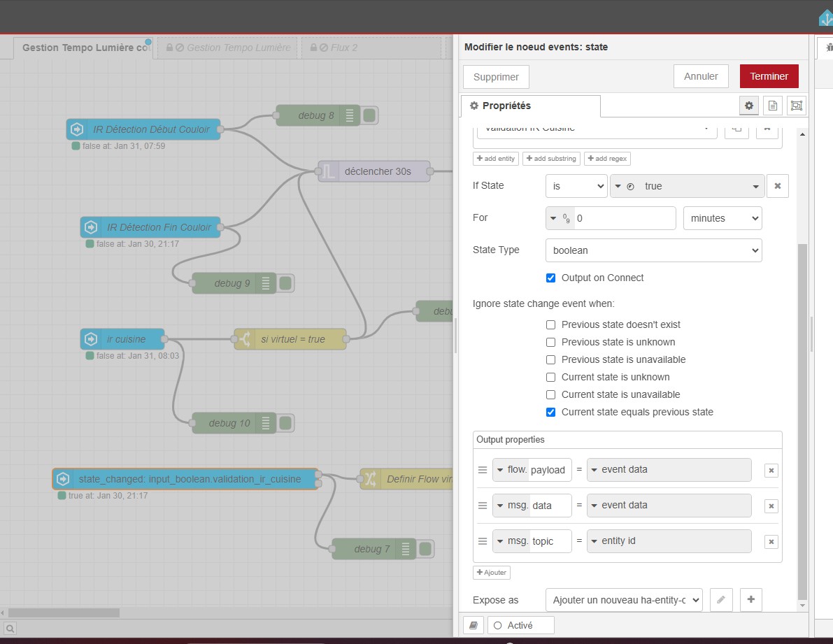Viewport: 833px width, 644px height.
Task: Open the If State value type selector
Action: click(624, 187)
